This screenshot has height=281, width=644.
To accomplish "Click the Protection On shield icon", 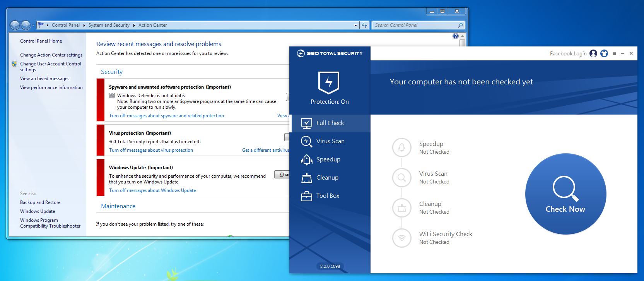I will [328, 82].
